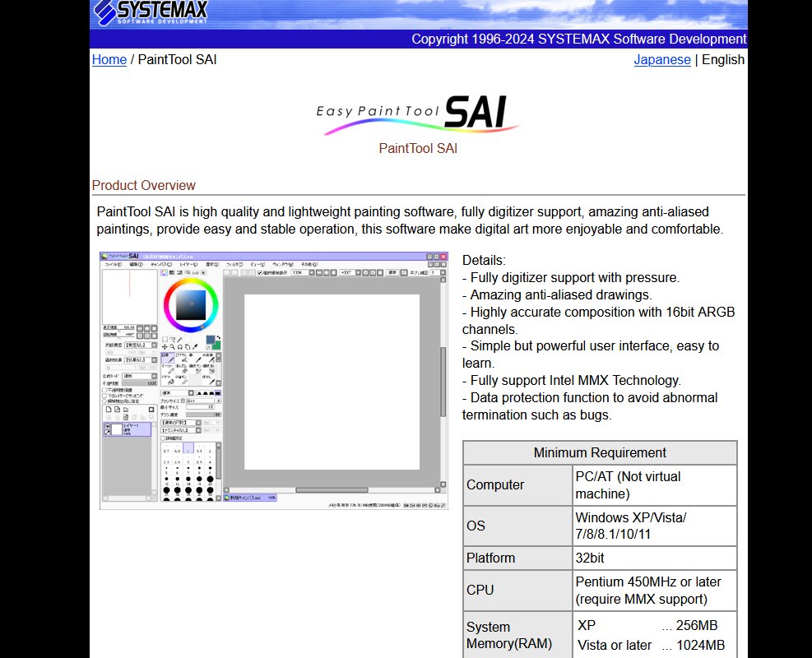
Task: Open the Window menu in SAI screenshot
Action: (x=283, y=265)
